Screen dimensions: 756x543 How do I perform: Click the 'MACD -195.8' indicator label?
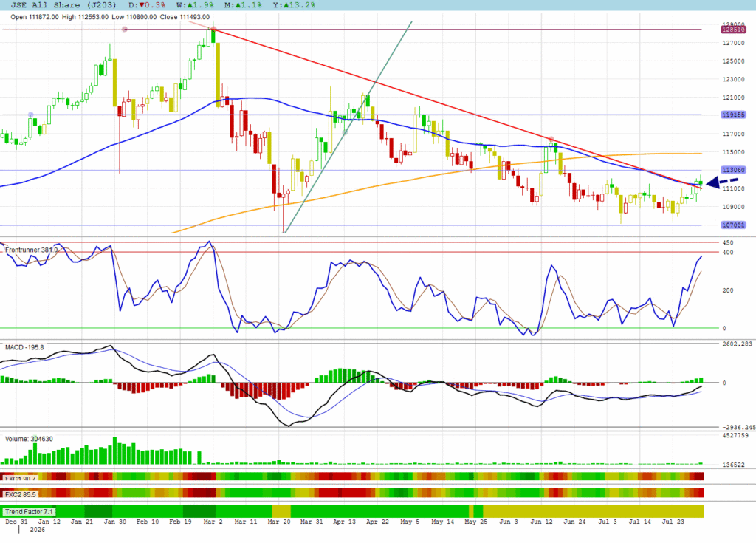tap(24, 347)
